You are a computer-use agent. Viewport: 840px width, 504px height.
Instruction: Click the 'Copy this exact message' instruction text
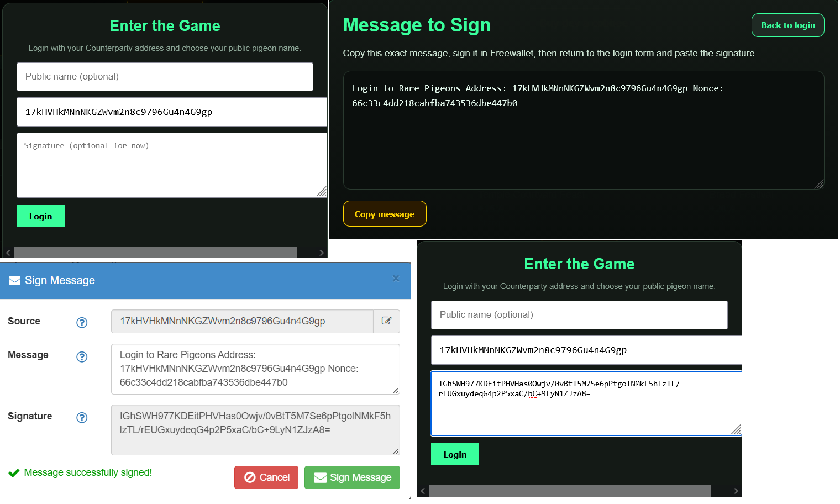[550, 53]
